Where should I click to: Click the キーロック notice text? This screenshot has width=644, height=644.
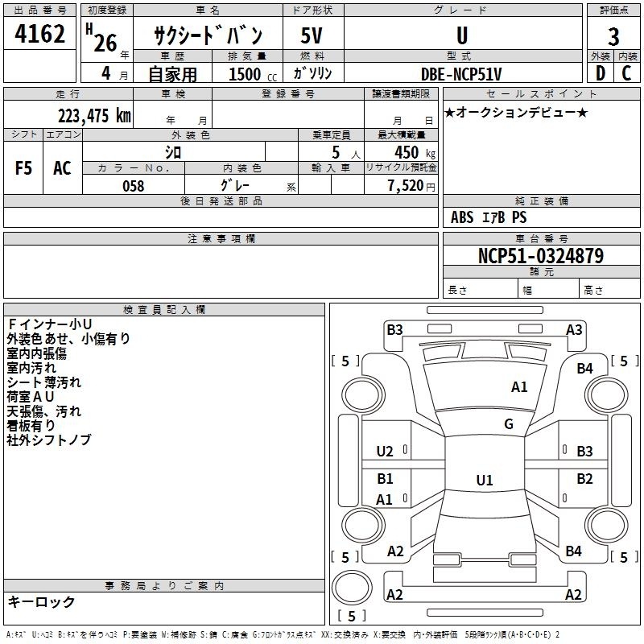point(41,601)
